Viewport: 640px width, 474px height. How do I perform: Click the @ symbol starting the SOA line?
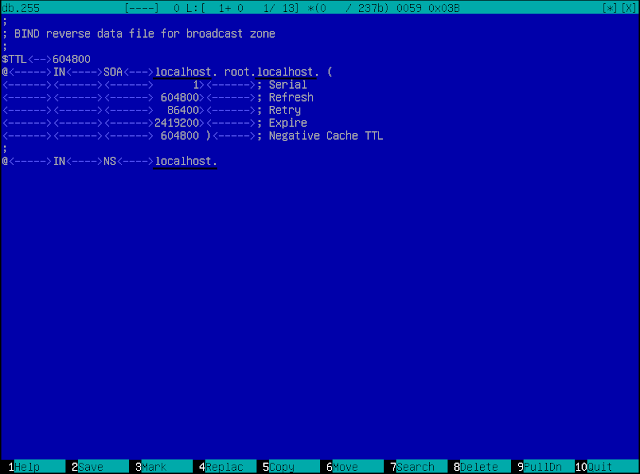pos(5,72)
